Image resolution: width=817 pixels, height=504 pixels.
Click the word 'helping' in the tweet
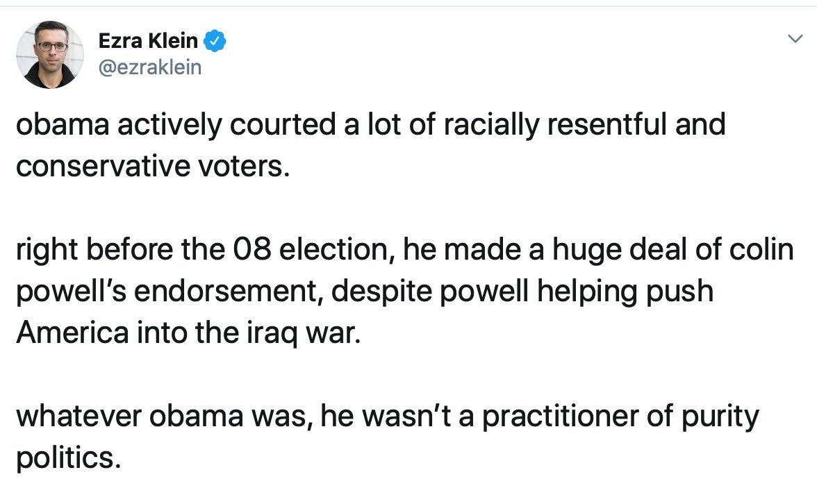tap(587, 292)
